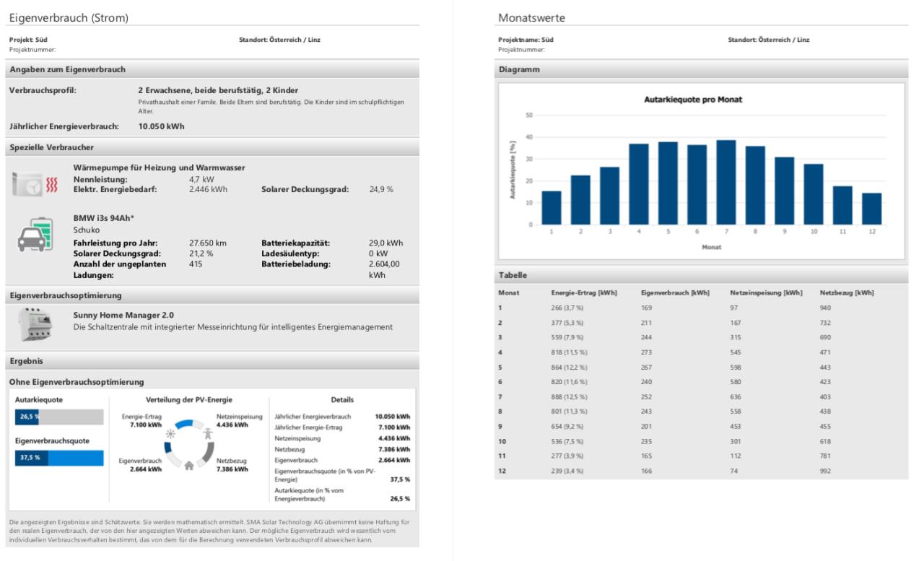Click the Fahrleistung value '27.650 km'
This screenshot has width=924, height=561.
point(208,243)
